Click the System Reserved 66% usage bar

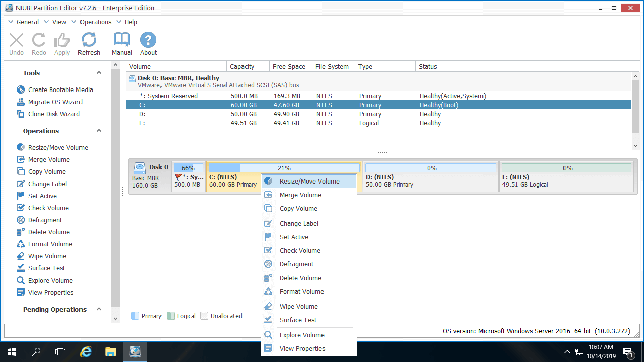(188, 168)
